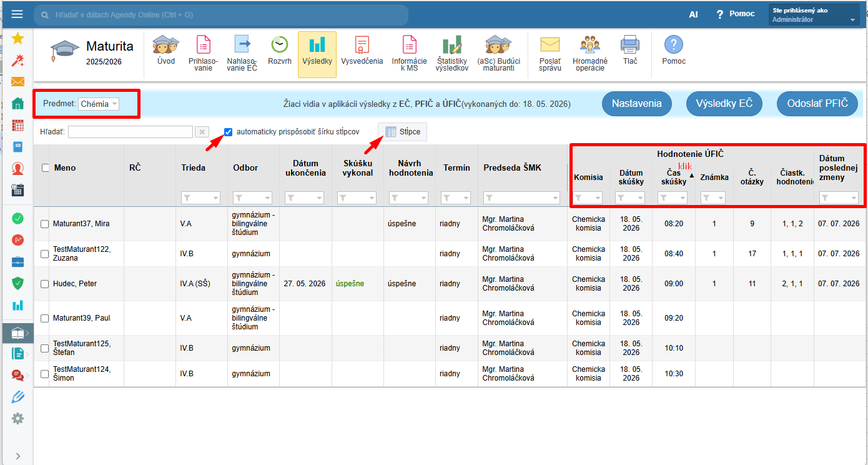
Task: Open Pomoc link in top bar
Action: point(735,14)
